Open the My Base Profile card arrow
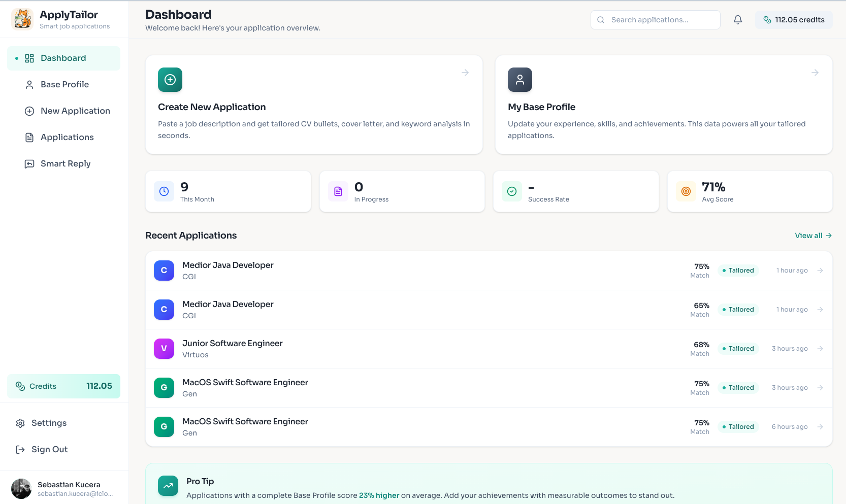 click(815, 73)
